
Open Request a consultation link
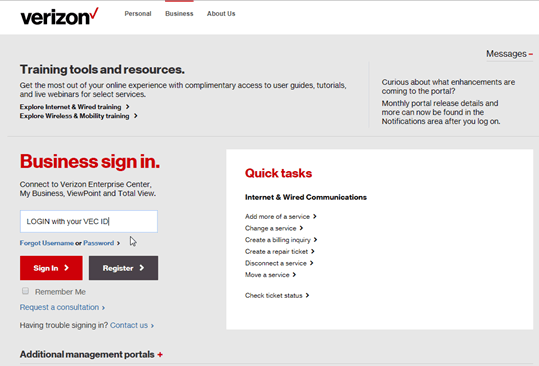tap(62, 307)
